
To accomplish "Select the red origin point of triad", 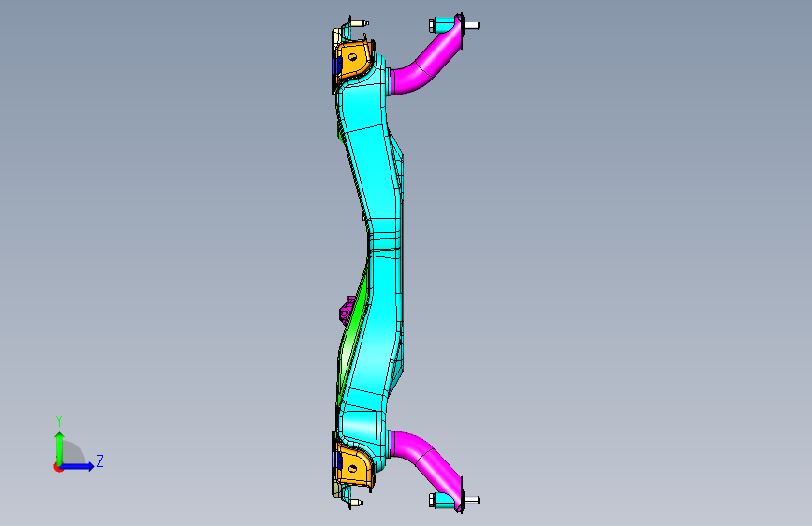I will pyautogui.click(x=57, y=467).
